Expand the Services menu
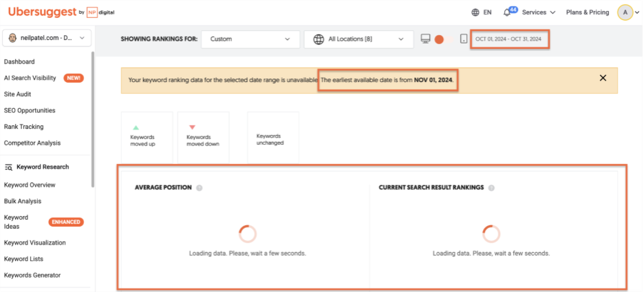Viewport: 644px width, 292px height. [539, 12]
